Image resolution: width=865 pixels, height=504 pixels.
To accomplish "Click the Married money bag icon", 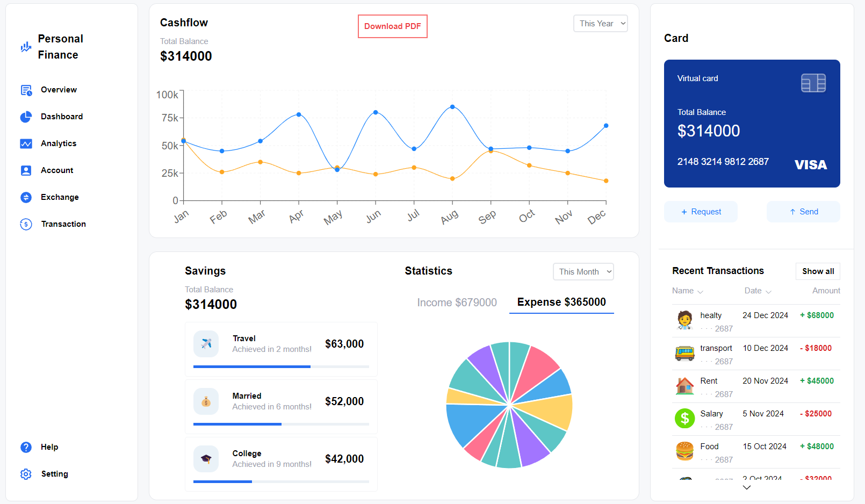I will (206, 401).
